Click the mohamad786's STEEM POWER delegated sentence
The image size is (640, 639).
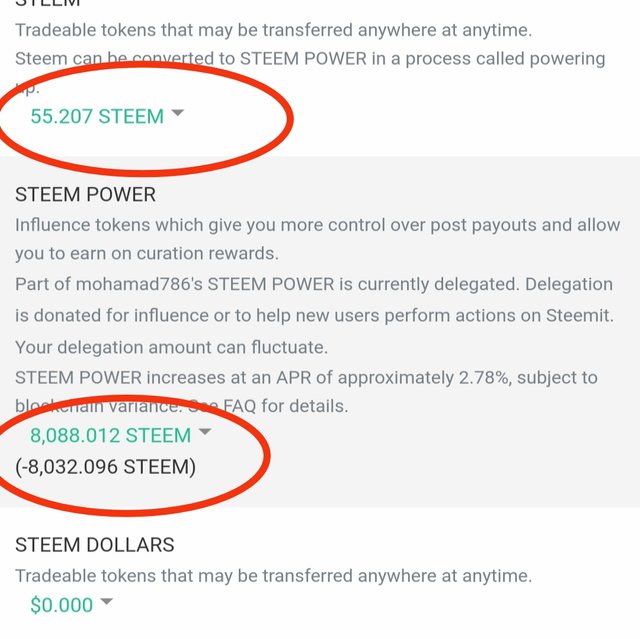pos(314,284)
